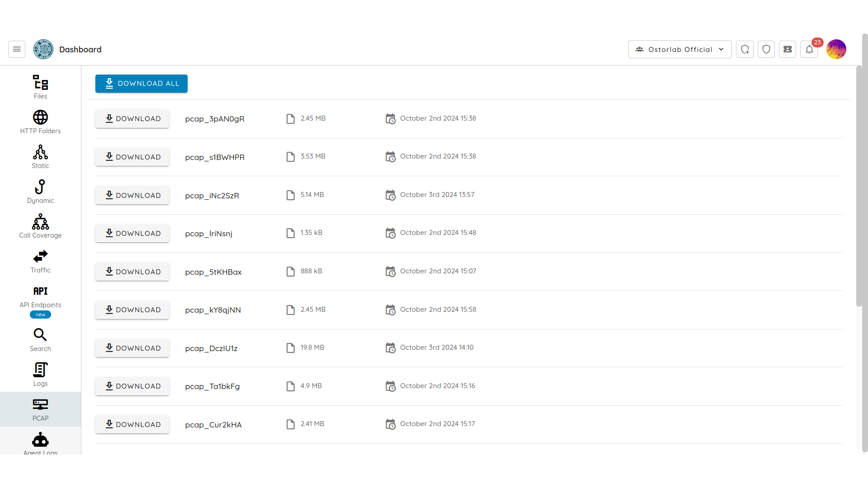Download the pcap_iNc2SzR file
Screen dimensions: 868x488
[x=132, y=195]
